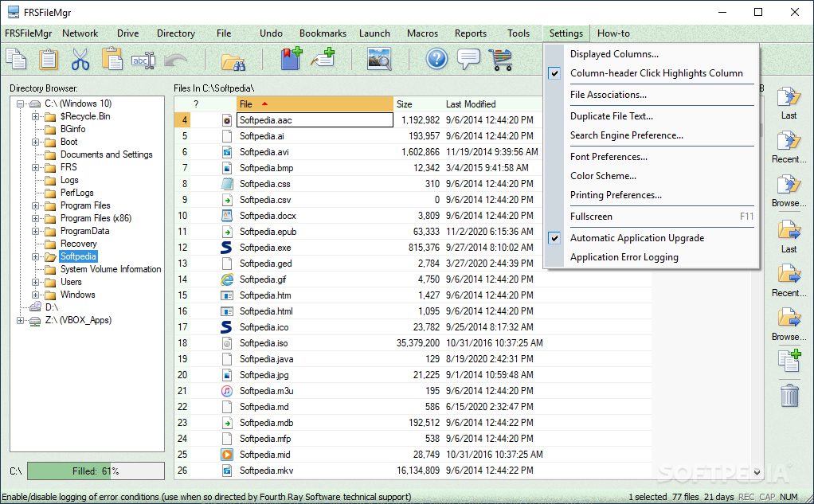Open File Associations... menu entry

pyautogui.click(x=608, y=95)
